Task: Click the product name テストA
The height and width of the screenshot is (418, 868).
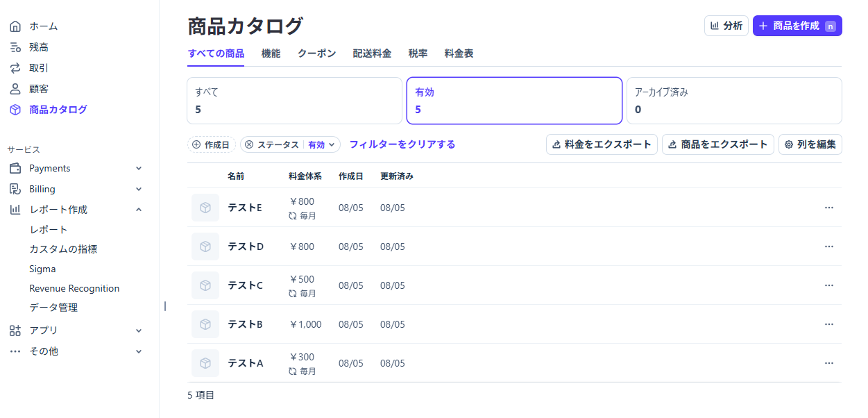Action: point(246,363)
